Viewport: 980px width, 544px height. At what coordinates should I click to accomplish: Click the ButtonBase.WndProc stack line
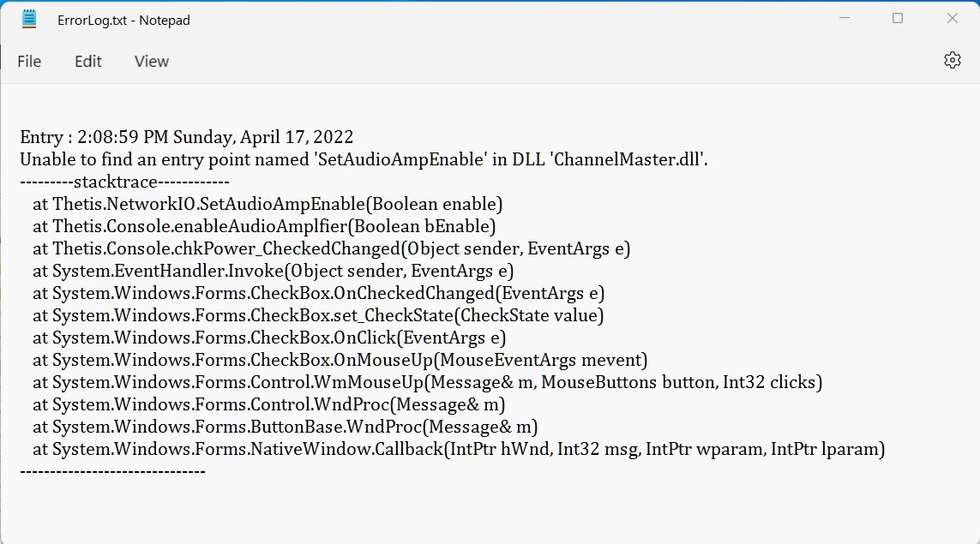[285, 427]
